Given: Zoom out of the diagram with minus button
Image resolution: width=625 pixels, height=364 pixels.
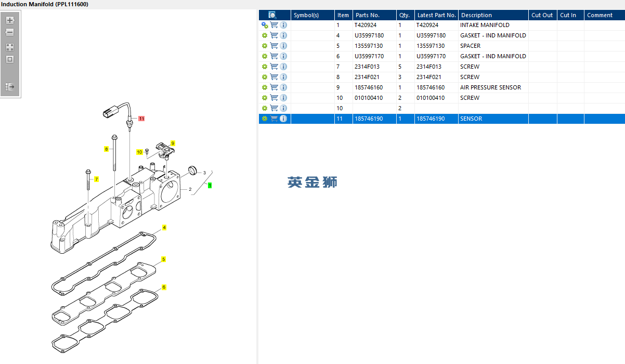Looking at the screenshot, I should click(10, 32).
